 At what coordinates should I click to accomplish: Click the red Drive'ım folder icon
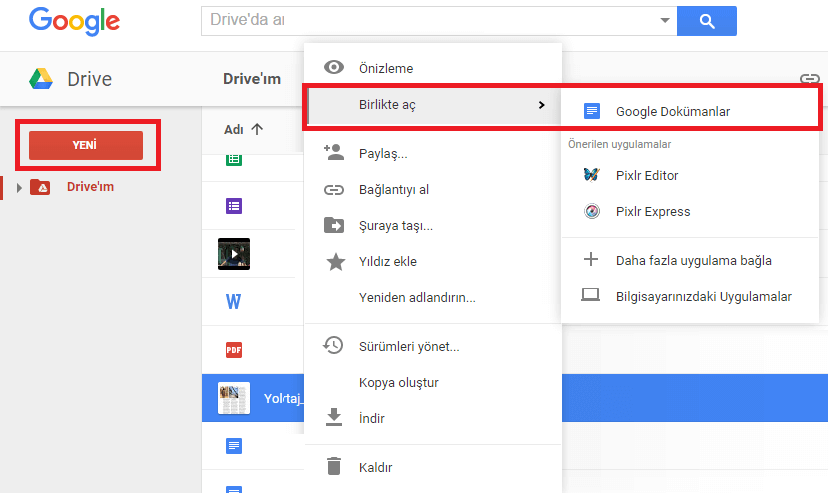click(40, 187)
